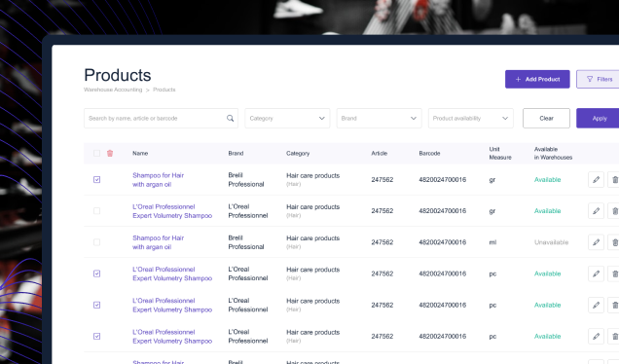
Task: Click the Products page title
Action: [x=117, y=75]
